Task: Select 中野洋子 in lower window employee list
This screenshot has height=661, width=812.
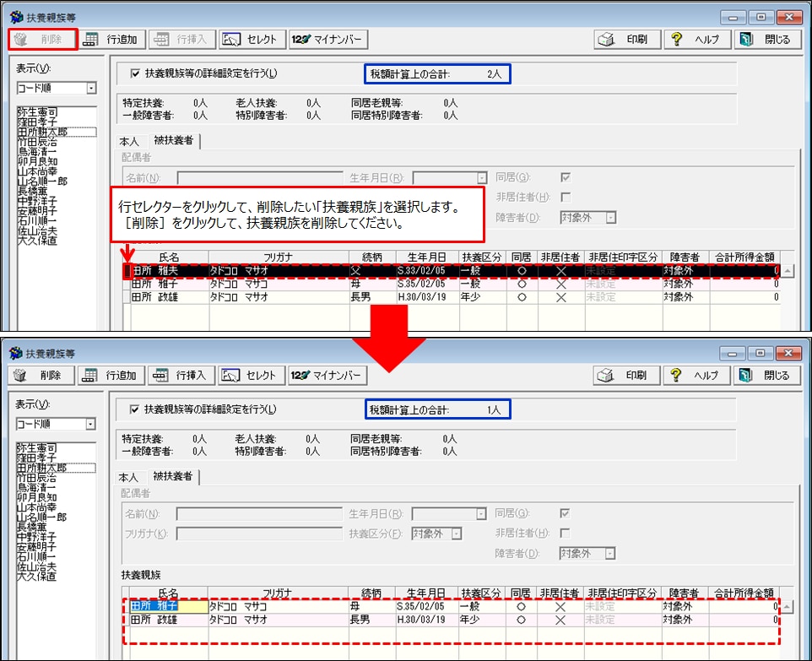Action: coord(37,537)
